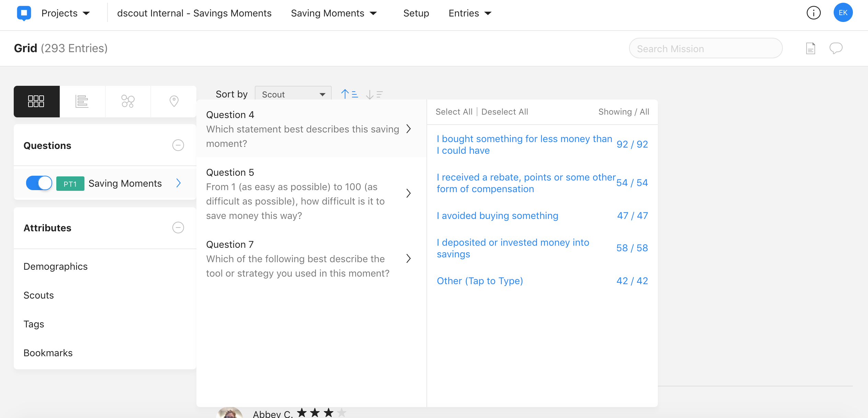The image size is (868, 418).
Task: Switch to cluster bubbles view icon
Action: pyautogui.click(x=128, y=101)
